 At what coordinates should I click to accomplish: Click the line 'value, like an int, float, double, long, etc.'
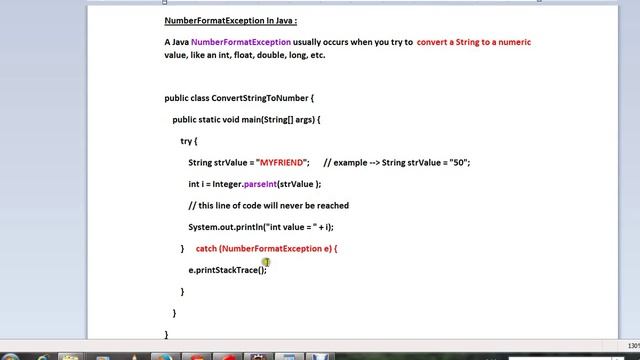[x=245, y=55]
